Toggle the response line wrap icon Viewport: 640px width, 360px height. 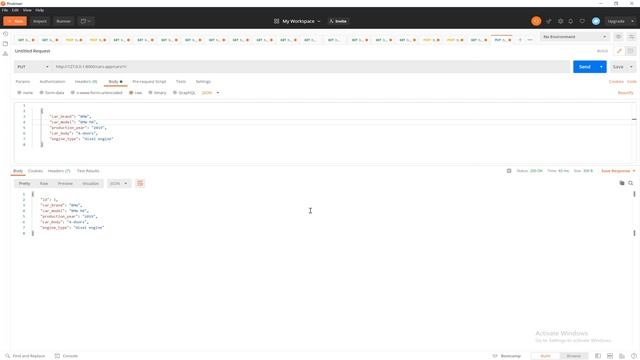coord(140,184)
